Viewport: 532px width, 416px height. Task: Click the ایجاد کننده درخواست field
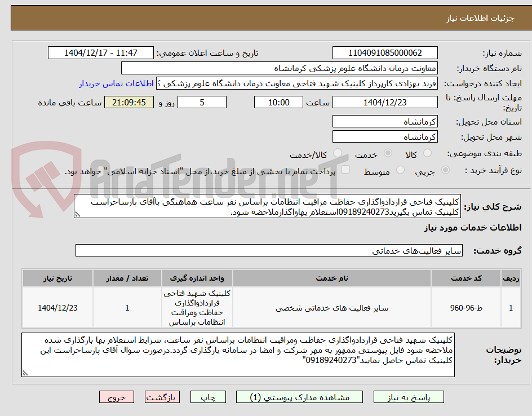point(297,83)
